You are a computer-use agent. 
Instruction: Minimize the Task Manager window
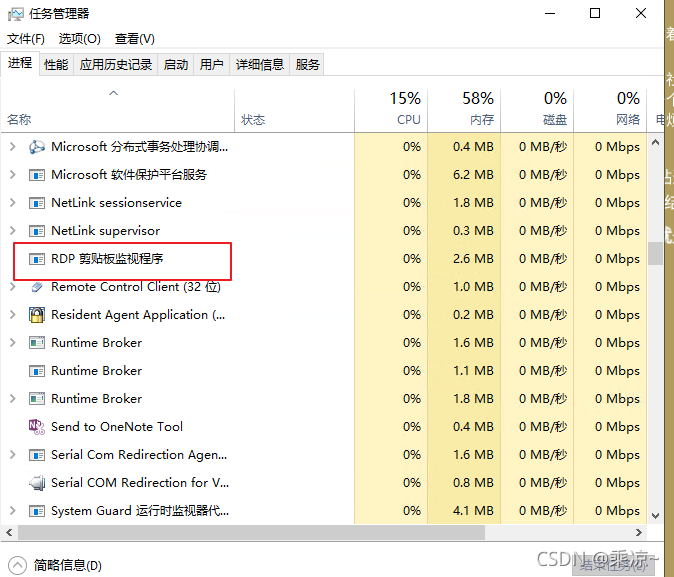(550, 13)
